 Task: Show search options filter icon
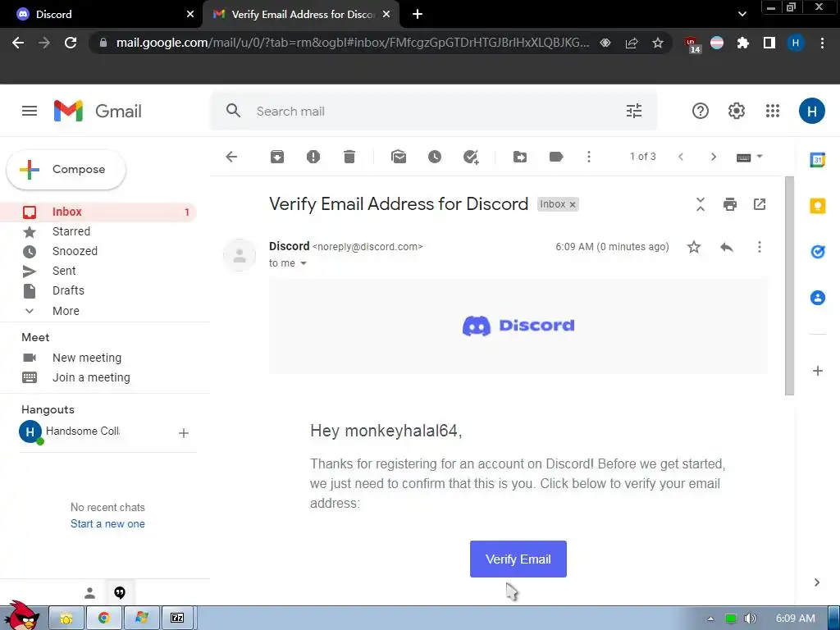point(634,111)
